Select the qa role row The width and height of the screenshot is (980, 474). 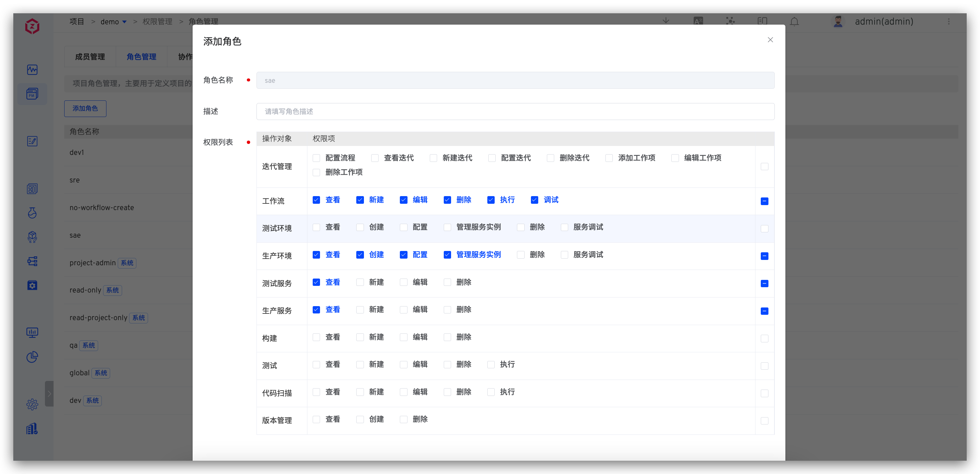point(129,345)
